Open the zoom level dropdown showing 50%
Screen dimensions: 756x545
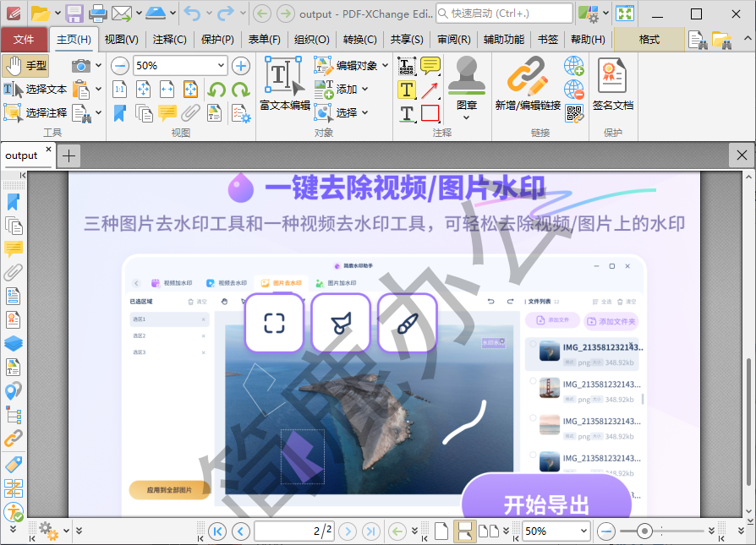point(554,531)
